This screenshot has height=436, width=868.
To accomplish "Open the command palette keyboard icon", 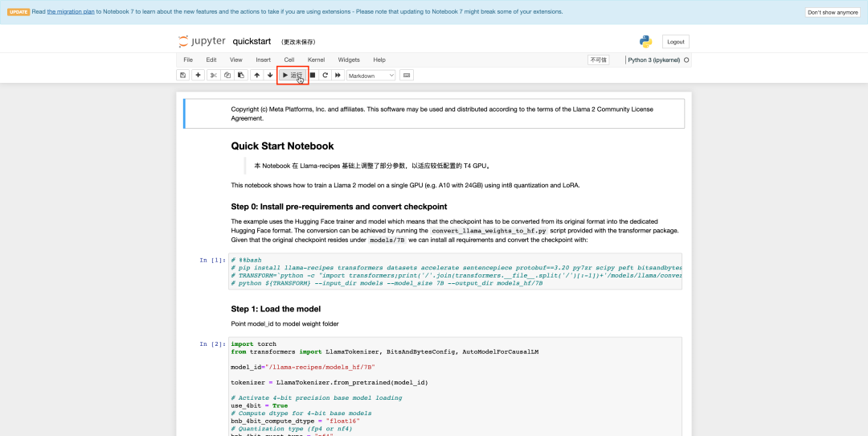I will click(407, 76).
